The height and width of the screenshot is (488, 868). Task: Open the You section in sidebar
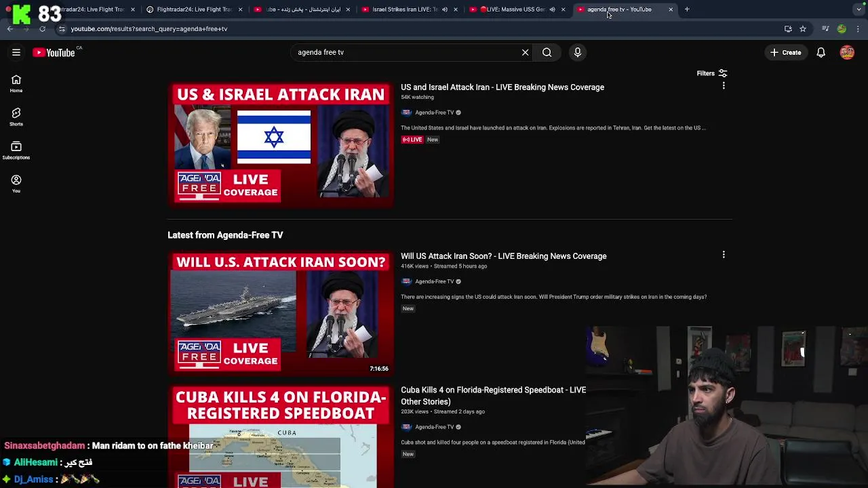(16, 184)
